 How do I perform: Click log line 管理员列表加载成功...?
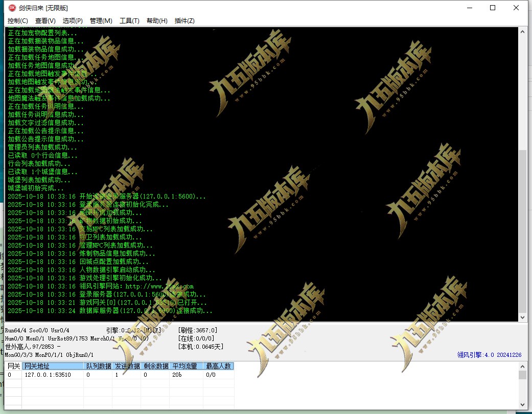(x=42, y=147)
